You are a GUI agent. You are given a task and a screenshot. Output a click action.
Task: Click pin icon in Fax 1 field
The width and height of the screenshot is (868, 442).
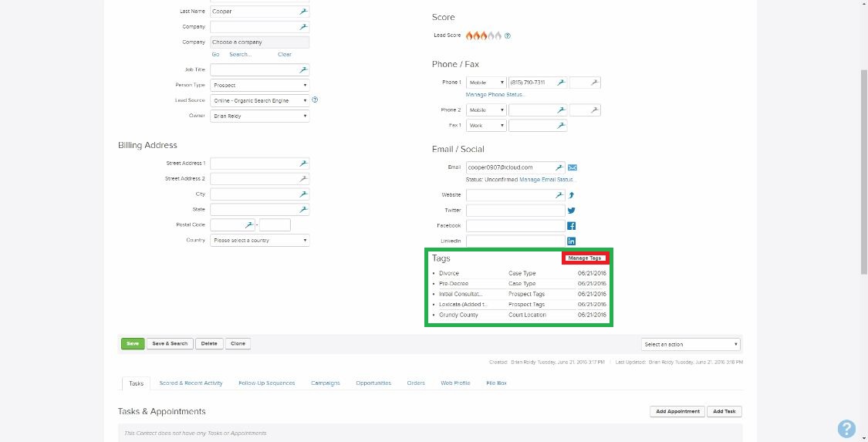561,126
